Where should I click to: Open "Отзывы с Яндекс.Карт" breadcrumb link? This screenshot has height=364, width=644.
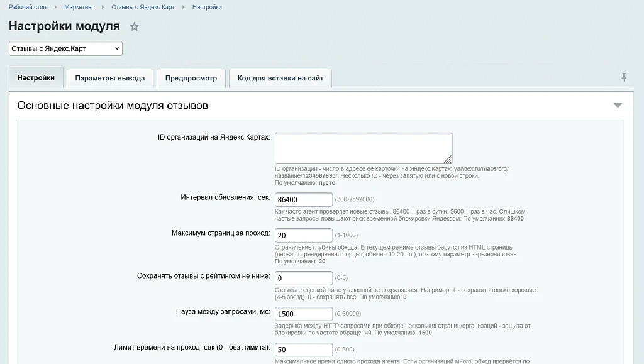click(x=143, y=7)
